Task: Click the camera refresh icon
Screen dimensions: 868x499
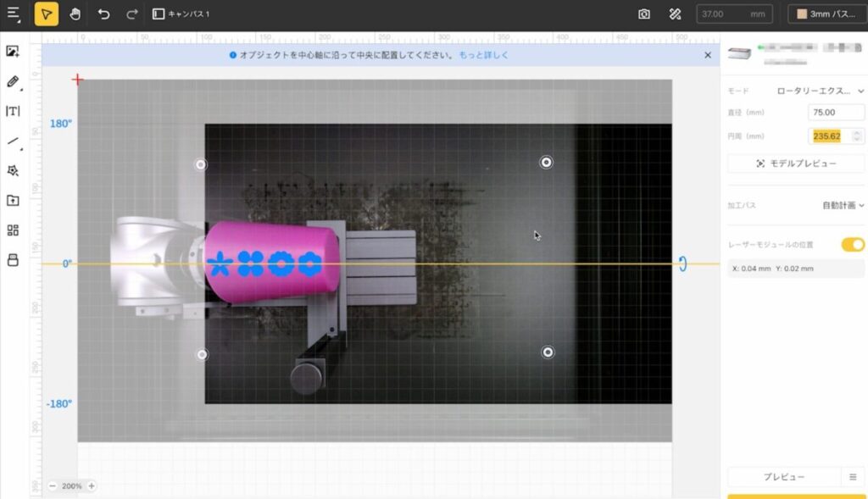Action: (644, 14)
